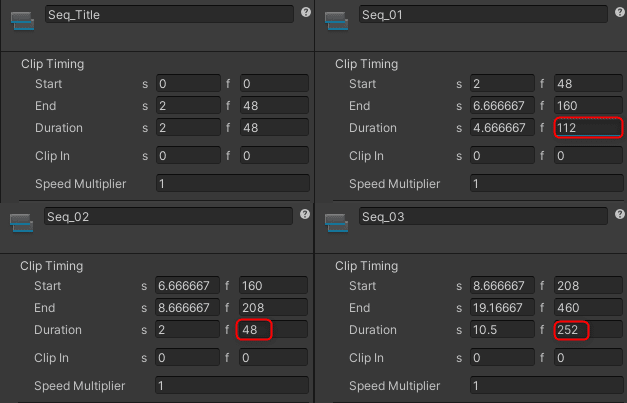Image resolution: width=627 pixels, height=403 pixels.
Task: Edit the Seq_01 name field
Action: [x=483, y=14]
